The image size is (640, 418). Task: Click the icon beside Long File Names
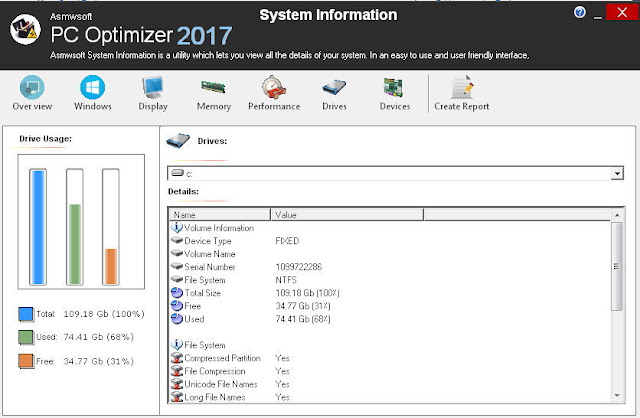point(177,397)
